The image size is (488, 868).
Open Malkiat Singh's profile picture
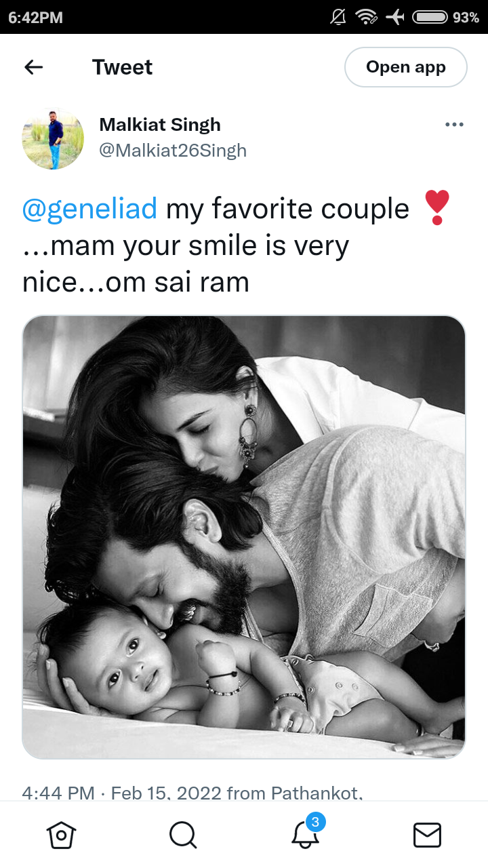(53, 138)
